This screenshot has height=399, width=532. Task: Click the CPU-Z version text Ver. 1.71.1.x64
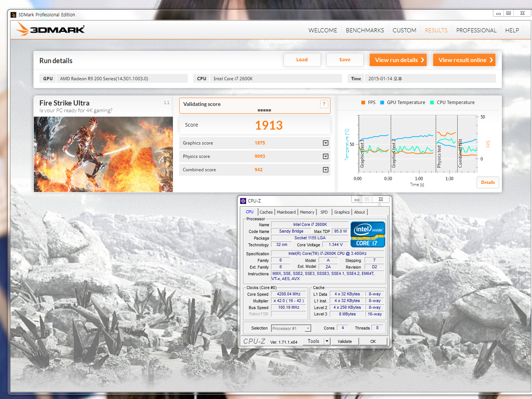pyautogui.click(x=284, y=342)
